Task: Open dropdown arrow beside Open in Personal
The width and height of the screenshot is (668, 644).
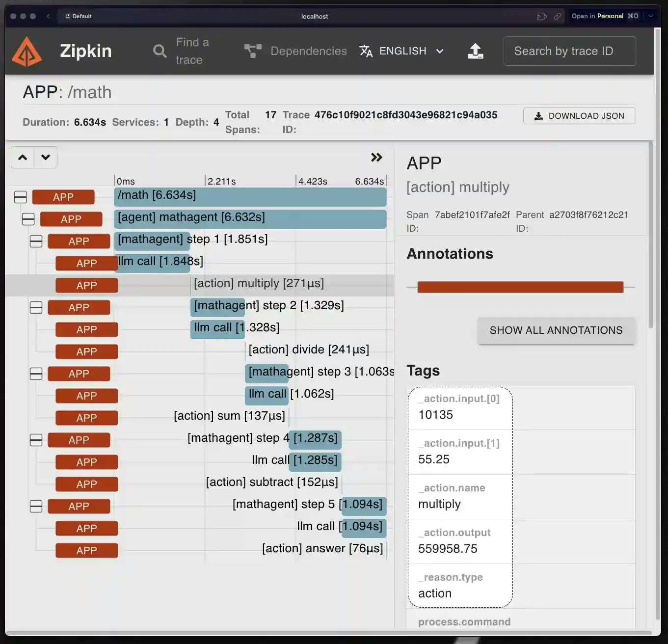Action: click(651, 16)
